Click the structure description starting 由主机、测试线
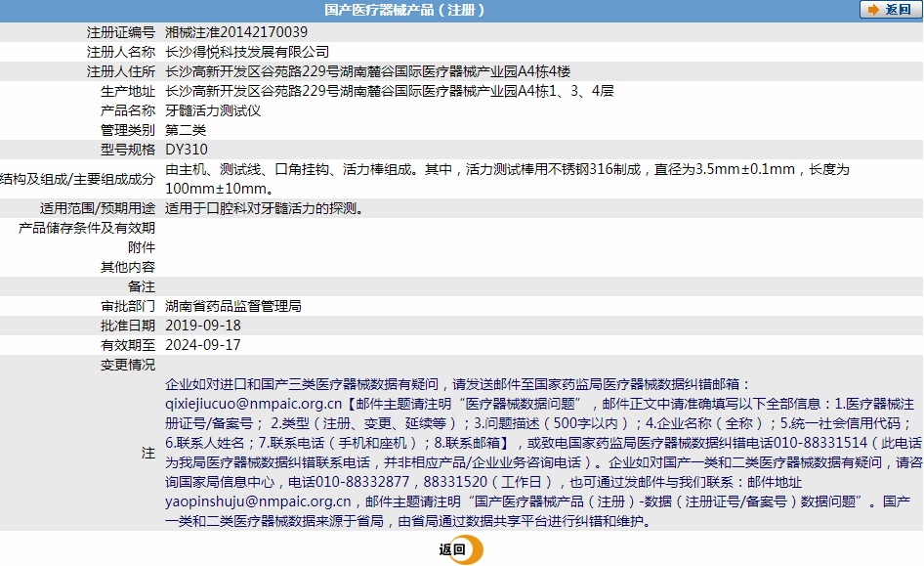Viewport: 924px width, 566px height. click(507, 179)
